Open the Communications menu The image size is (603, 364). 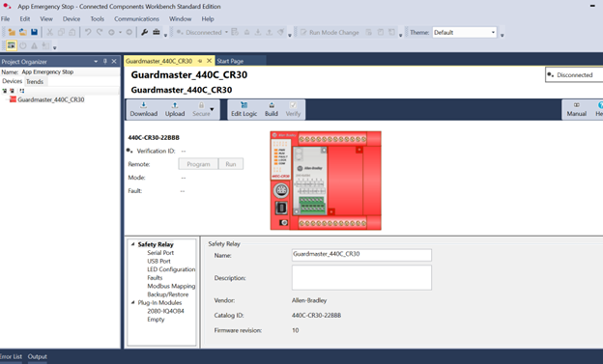(136, 19)
